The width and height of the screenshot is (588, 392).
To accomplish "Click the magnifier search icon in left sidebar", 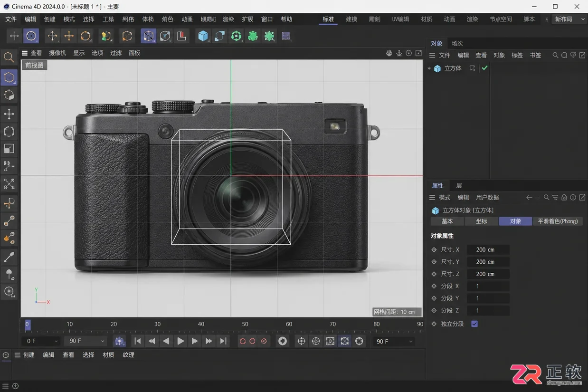I will click(x=9, y=58).
